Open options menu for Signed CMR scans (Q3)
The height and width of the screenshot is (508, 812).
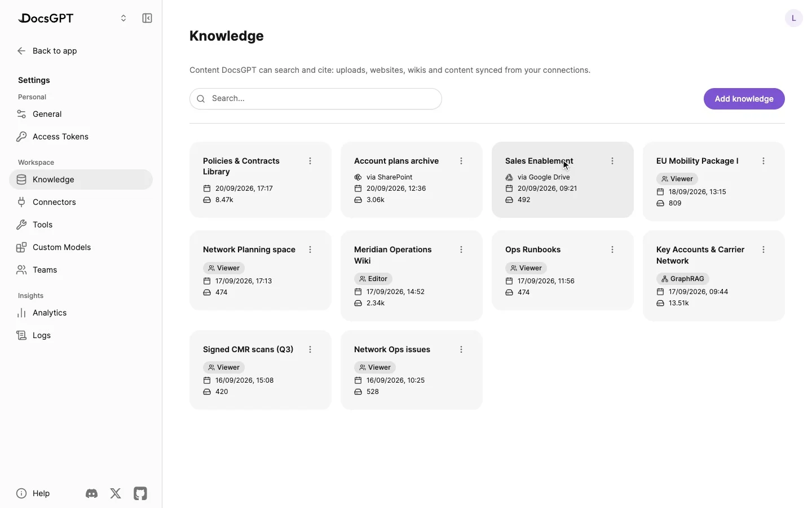coord(310,349)
